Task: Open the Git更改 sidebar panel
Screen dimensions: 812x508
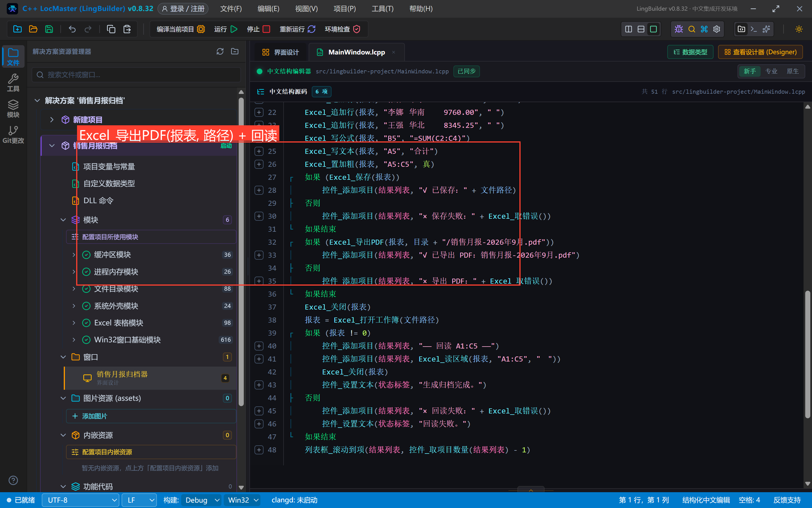Action: pos(13,134)
